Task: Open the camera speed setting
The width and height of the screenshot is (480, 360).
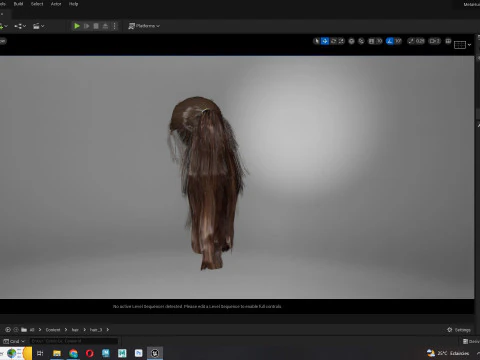Action: click(x=435, y=41)
